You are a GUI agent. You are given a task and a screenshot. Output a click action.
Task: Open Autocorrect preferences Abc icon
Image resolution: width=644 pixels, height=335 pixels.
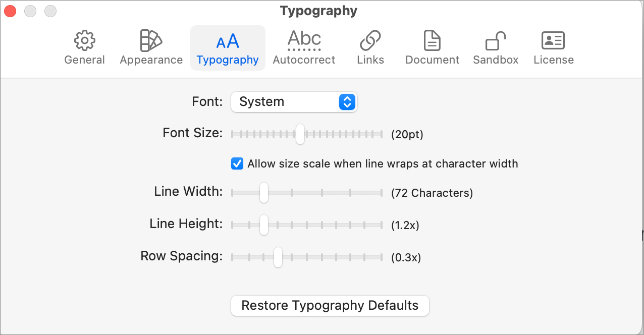[304, 40]
